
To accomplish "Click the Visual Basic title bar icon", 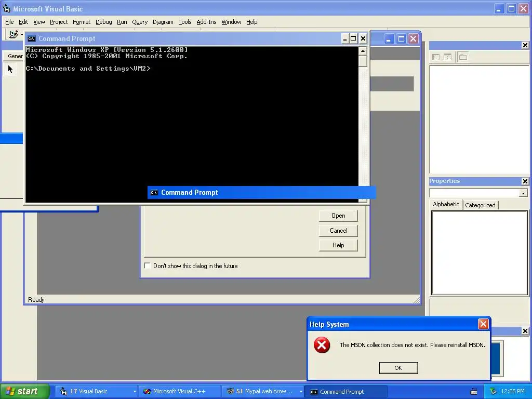I will [6, 8].
